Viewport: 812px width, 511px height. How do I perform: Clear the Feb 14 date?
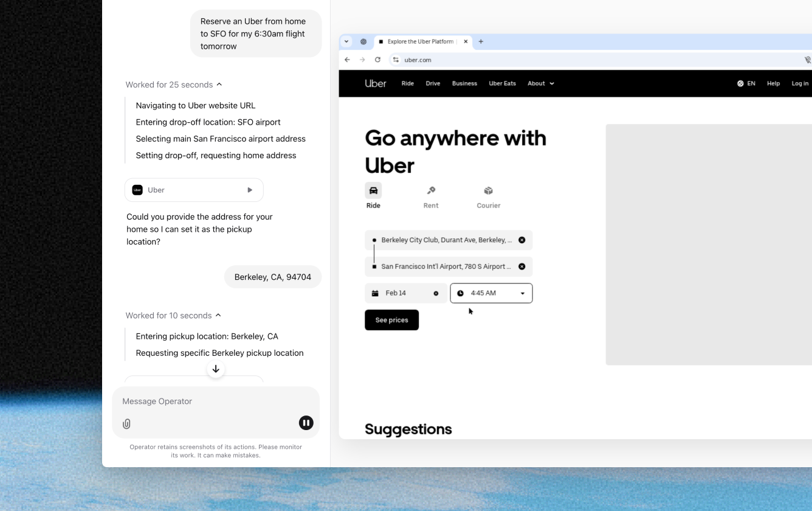coord(436,293)
